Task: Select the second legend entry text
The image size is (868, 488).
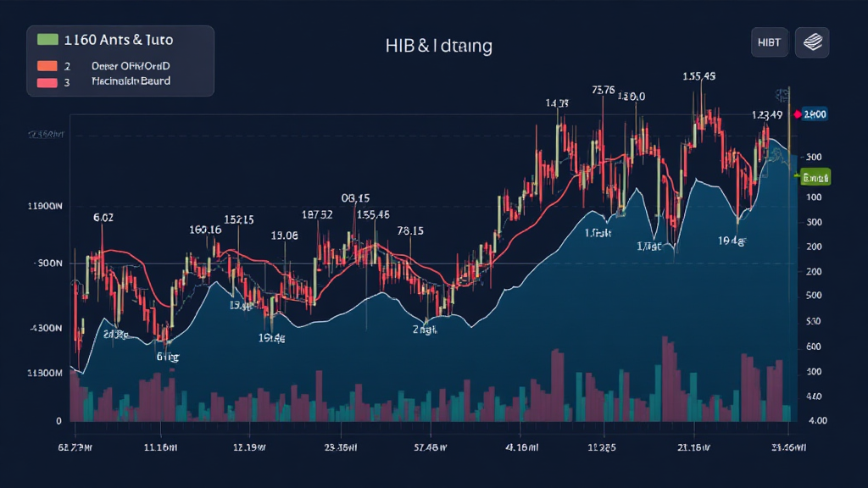Action: 131,65
